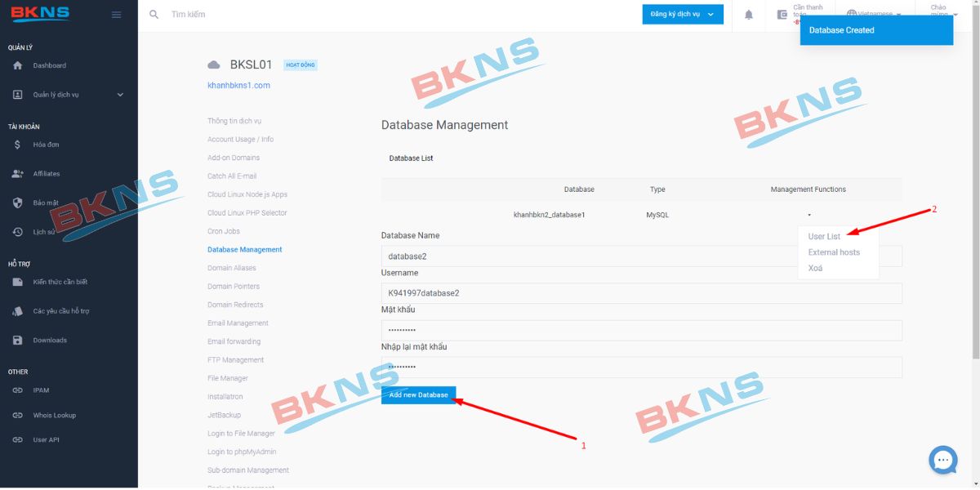This screenshot has height=490, width=980.
Task: Toggle the sidebar hamburger menu icon
Action: (116, 15)
